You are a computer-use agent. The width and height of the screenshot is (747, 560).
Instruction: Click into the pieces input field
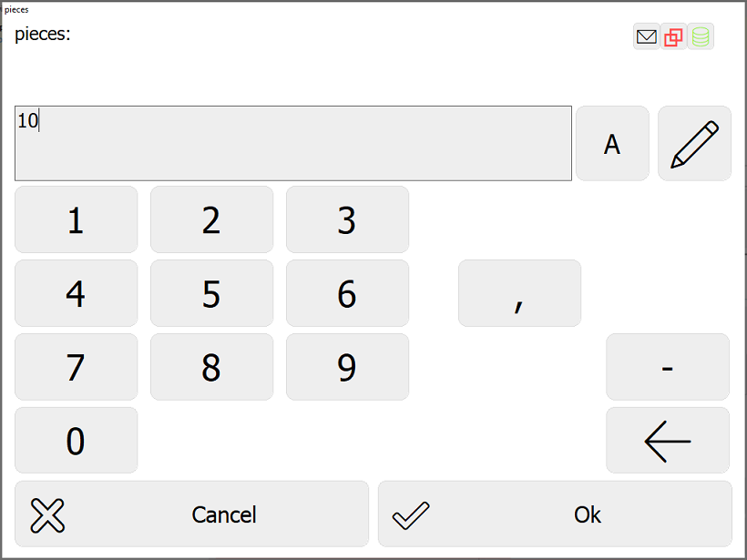coord(293,143)
